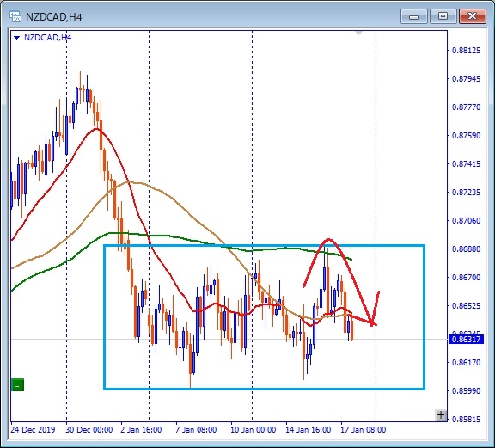Minimize the NZDCAD,H4 chart window
This screenshot has height=448, width=495.
pyautogui.click(x=413, y=16)
